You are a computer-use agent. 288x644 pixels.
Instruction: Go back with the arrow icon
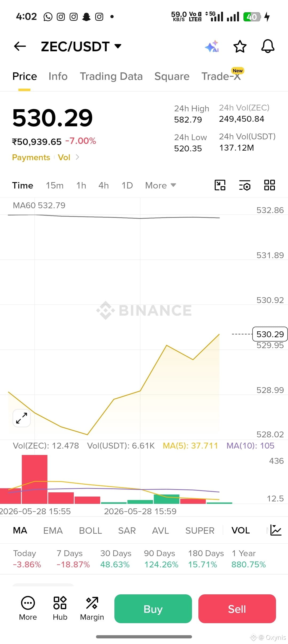pos(20,46)
